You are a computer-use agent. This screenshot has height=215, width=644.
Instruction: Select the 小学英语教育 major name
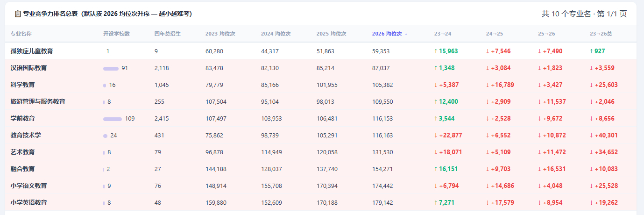(28, 202)
